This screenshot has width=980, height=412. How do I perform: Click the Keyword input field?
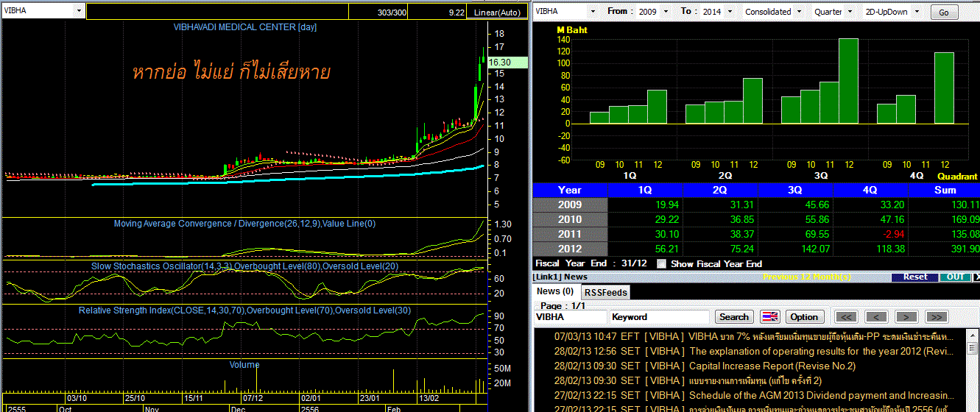pos(660,316)
